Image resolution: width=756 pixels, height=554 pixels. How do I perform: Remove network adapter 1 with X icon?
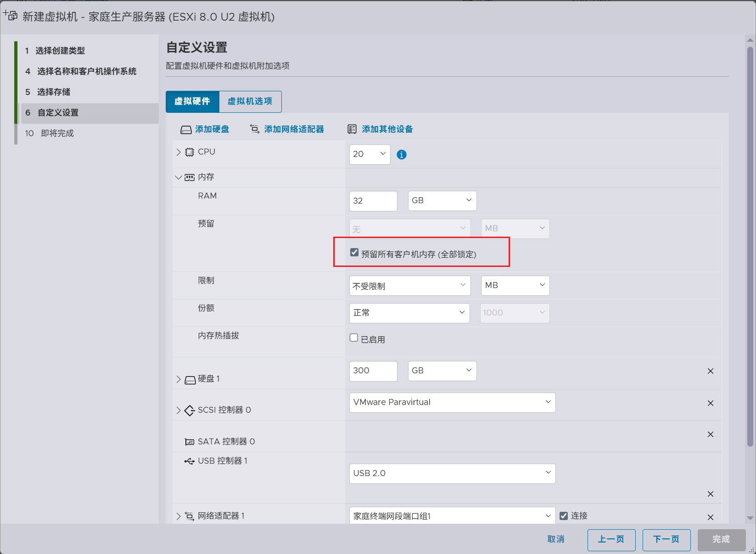pyautogui.click(x=710, y=517)
